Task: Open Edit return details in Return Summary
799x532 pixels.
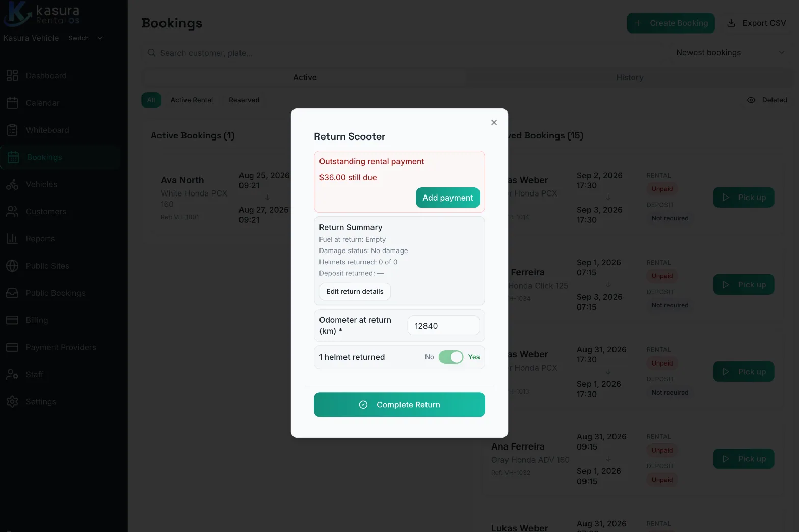Action: click(x=355, y=292)
